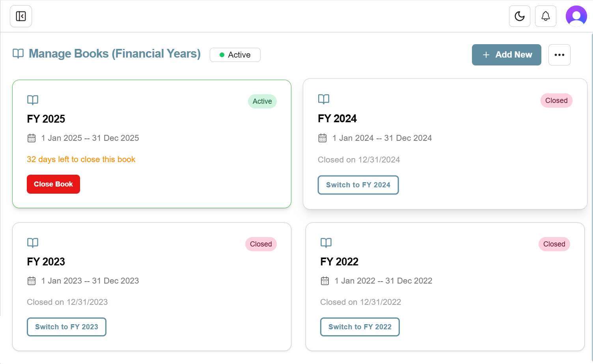Screen dimensions: 593x364
Task: Click the calendar icon beside the 2025 date range
Action: [x=32, y=138]
